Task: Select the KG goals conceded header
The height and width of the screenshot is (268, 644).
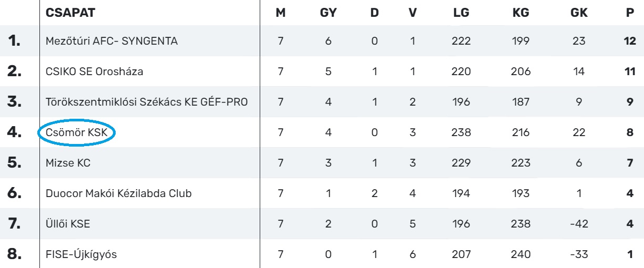Action: [520, 13]
